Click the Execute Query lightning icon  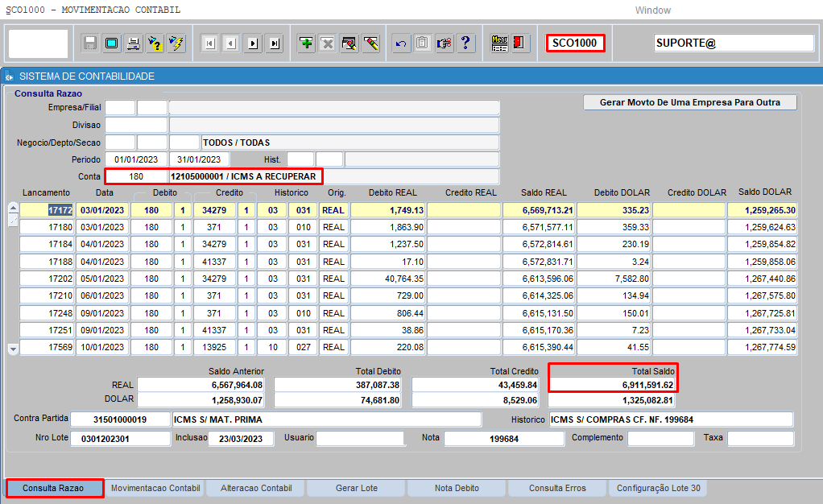(176, 43)
